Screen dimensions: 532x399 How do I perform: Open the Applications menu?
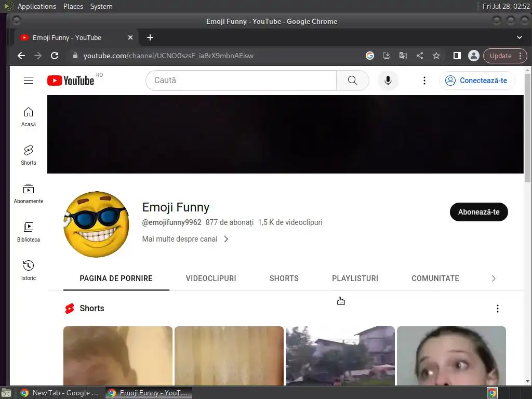(x=37, y=6)
